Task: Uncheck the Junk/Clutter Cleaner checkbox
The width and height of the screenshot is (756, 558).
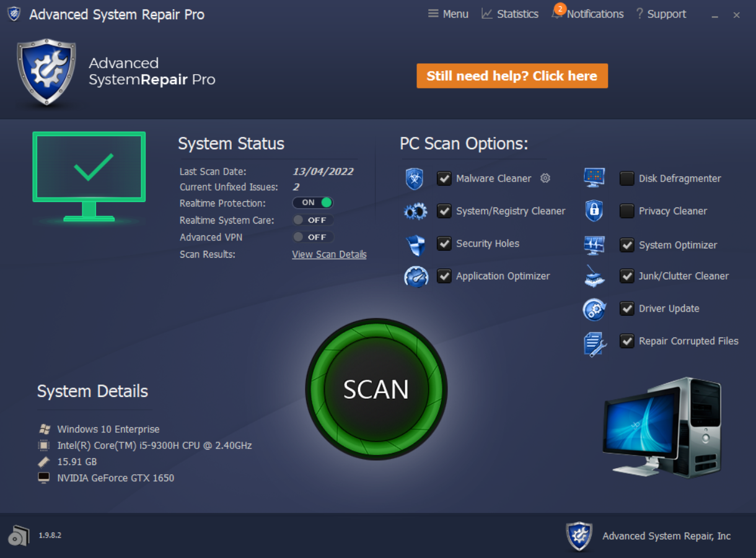Action: pos(627,276)
